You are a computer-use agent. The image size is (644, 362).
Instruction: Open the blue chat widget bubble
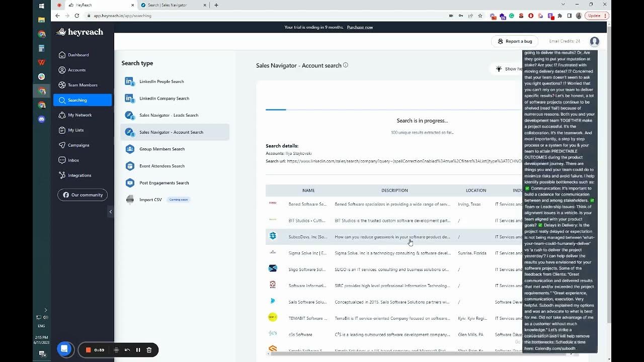tap(64, 349)
